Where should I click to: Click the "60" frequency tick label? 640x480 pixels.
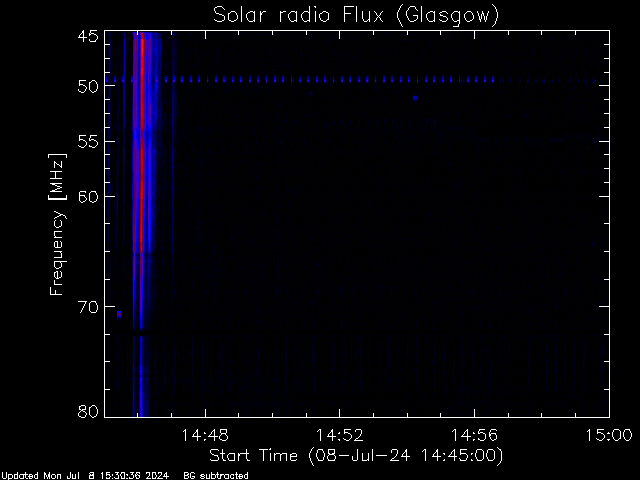point(88,197)
